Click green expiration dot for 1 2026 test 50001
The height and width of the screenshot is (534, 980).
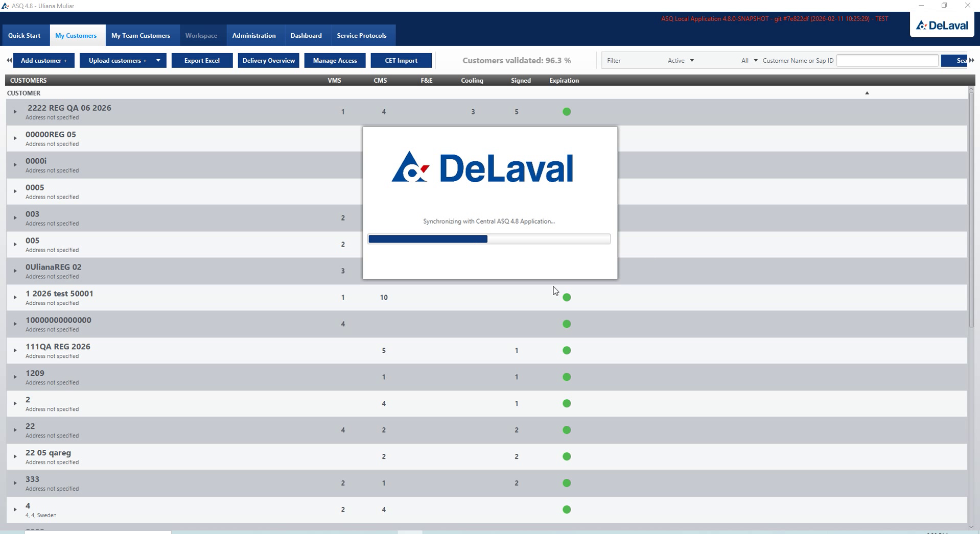point(567,298)
